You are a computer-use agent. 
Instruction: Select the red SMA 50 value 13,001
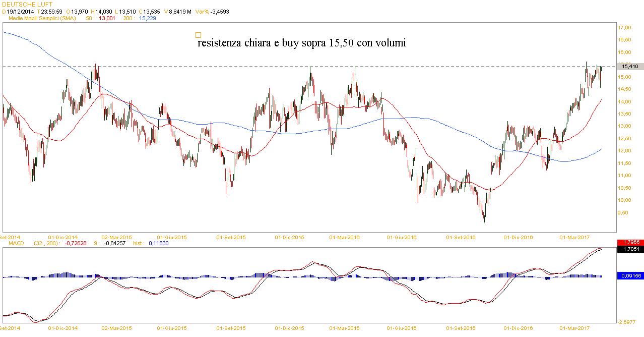pyautogui.click(x=107, y=19)
